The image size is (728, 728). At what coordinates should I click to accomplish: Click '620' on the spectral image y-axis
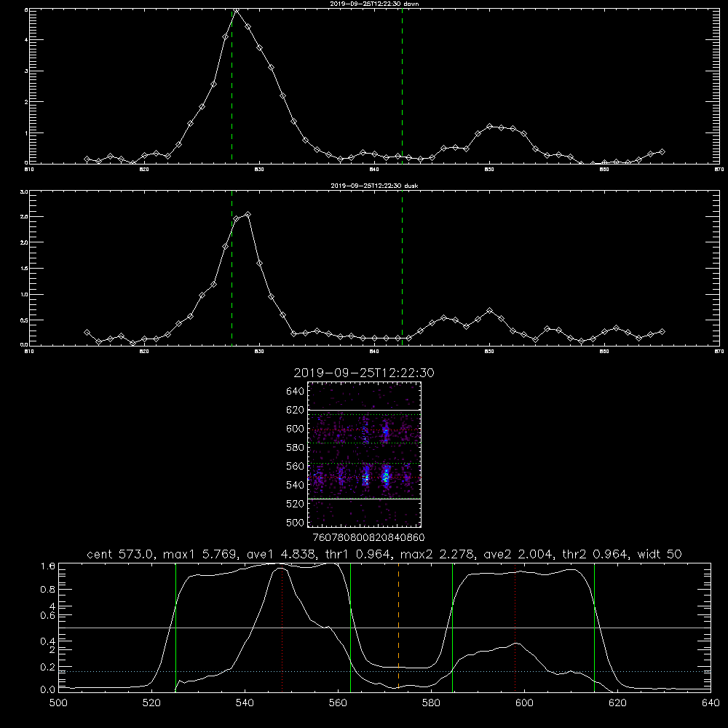pyautogui.click(x=296, y=410)
